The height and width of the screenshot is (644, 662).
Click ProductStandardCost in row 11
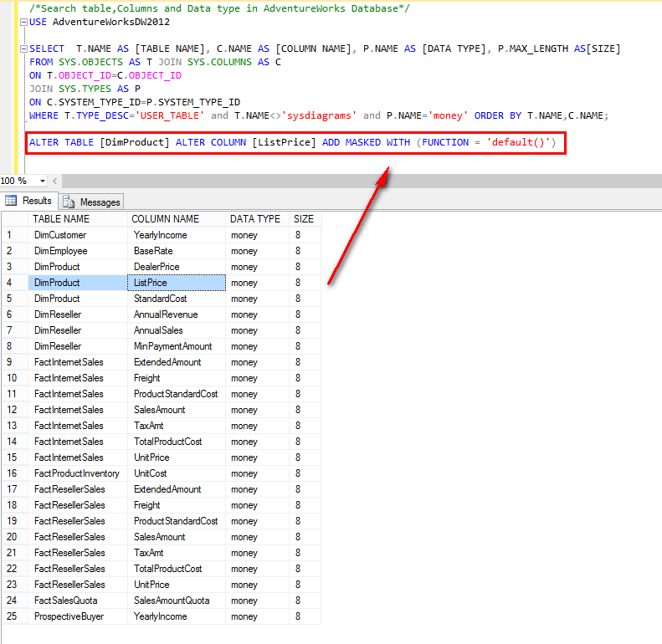[x=177, y=394]
